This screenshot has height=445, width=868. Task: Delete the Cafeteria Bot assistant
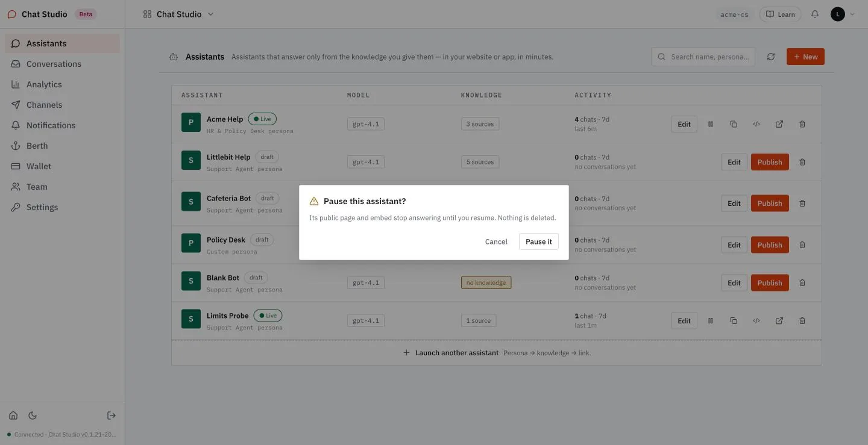pos(802,204)
